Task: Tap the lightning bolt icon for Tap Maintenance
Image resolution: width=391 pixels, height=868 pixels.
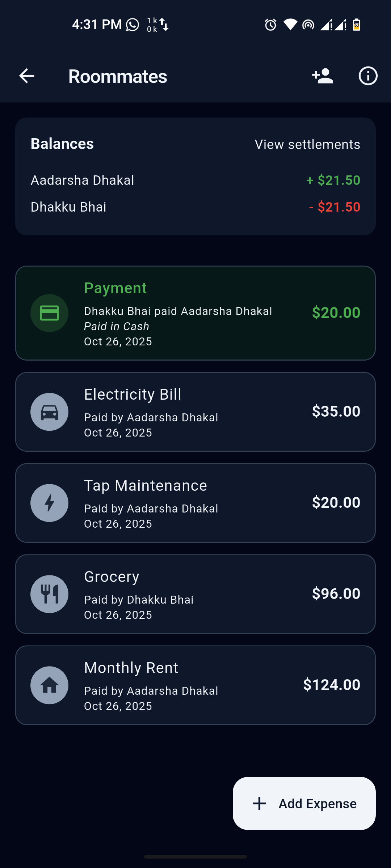Action: [50, 503]
